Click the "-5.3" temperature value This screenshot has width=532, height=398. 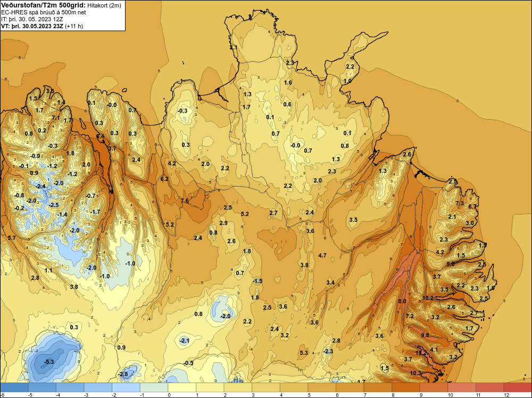(49, 362)
